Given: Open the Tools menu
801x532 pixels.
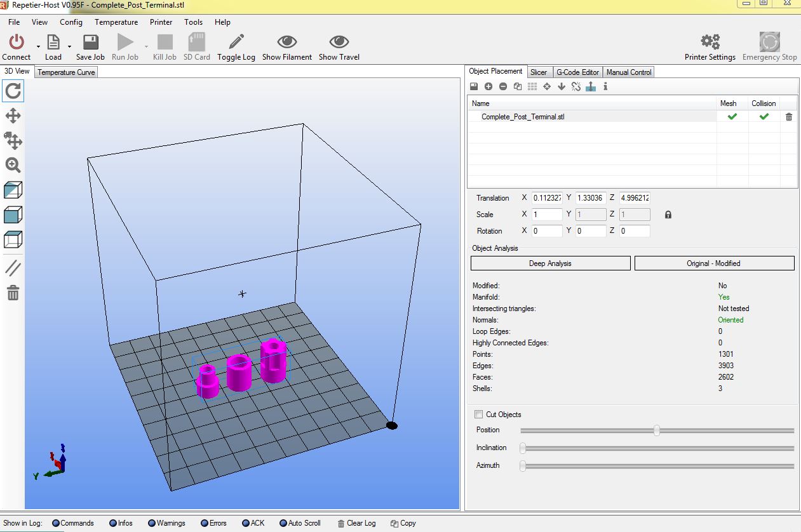Looking at the screenshot, I should pos(194,22).
